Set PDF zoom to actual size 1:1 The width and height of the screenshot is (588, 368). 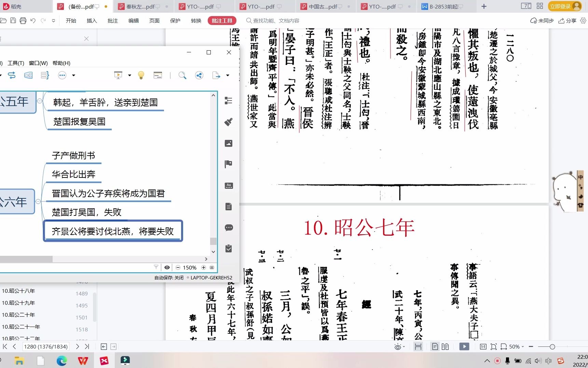coord(483,347)
